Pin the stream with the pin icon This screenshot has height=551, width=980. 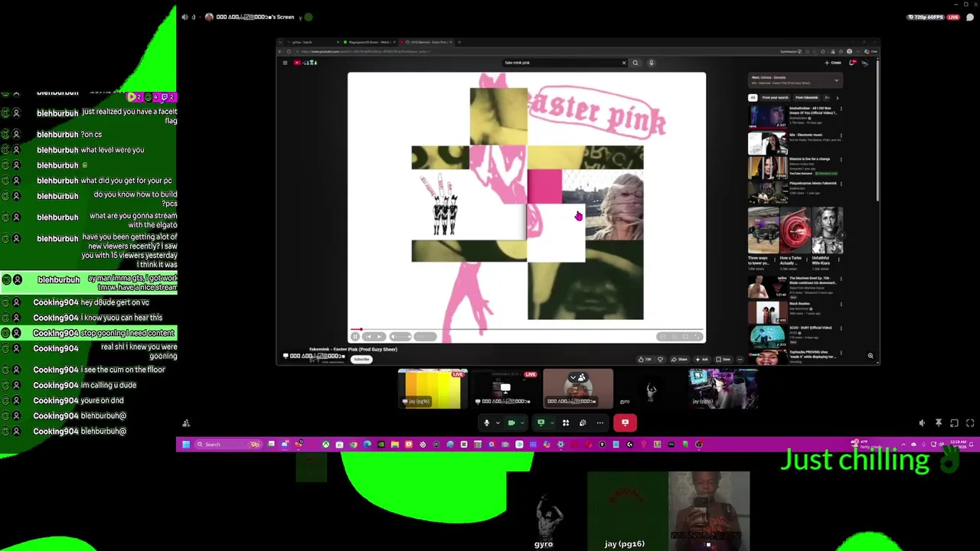click(x=938, y=423)
